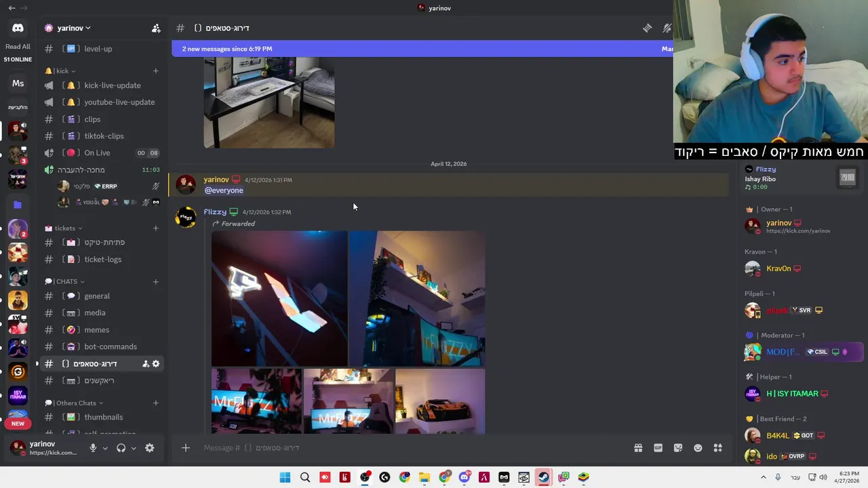
Task: Switch to the general channel
Action: point(102,296)
